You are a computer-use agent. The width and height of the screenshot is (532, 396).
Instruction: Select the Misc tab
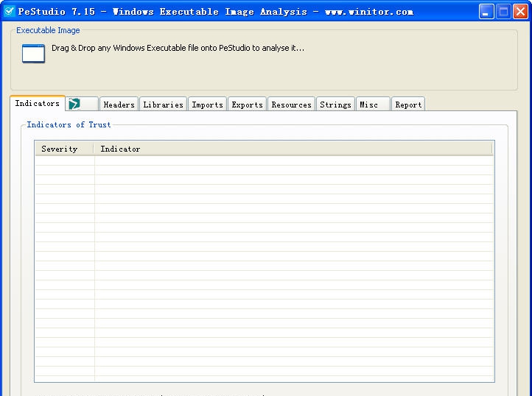click(373, 105)
